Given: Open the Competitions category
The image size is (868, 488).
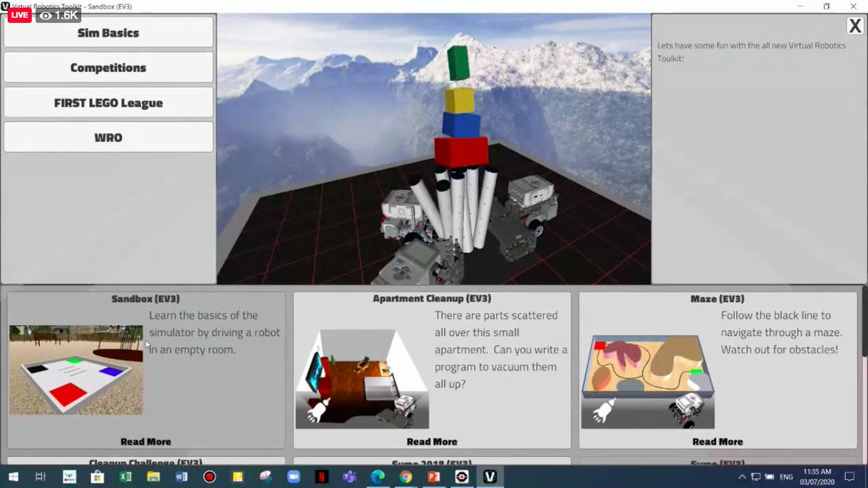Looking at the screenshot, I should pyautogui.click(x=109, y=67).
